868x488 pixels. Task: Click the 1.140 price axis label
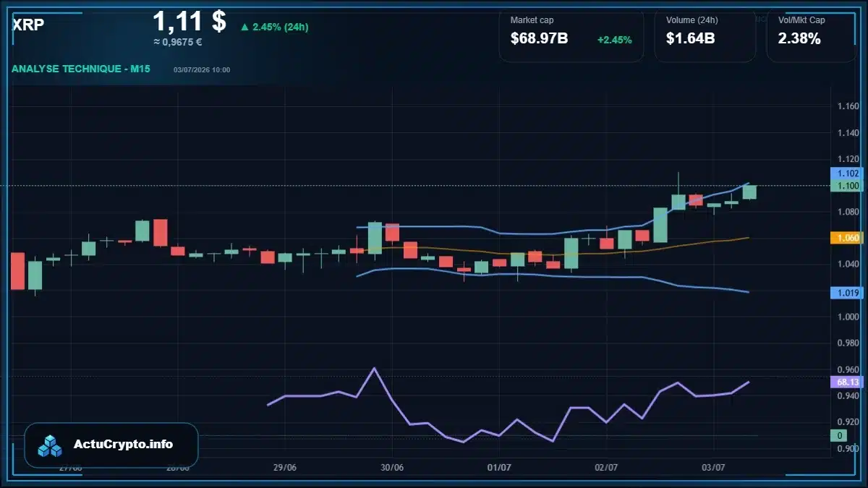(x=848, y=133)
